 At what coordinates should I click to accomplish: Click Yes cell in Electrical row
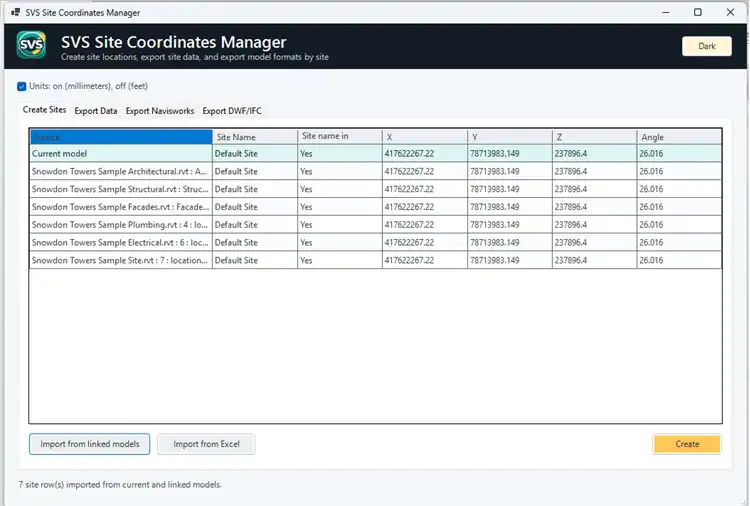(x=340, y=242)
